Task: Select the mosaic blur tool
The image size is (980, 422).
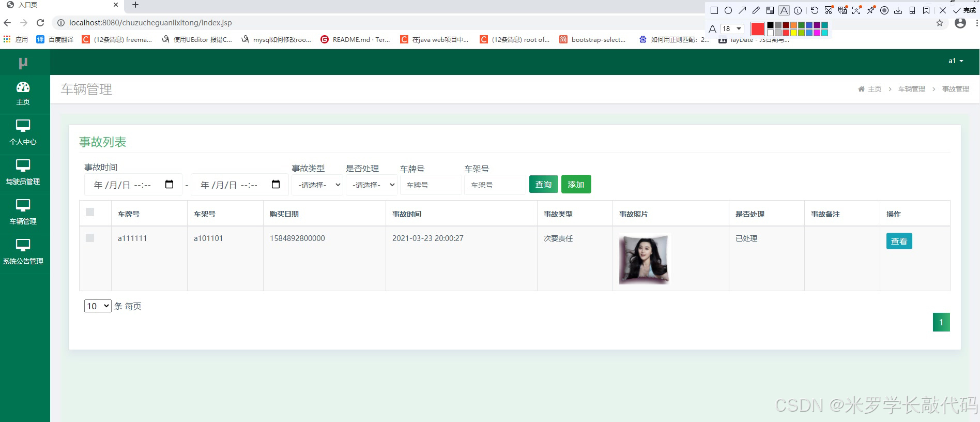Action: point(770,10)
